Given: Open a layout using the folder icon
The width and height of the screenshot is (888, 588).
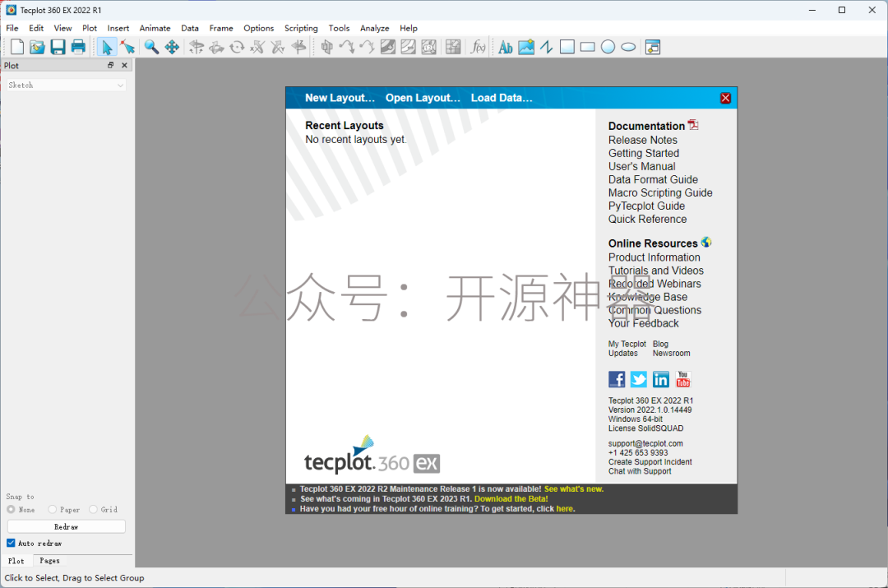Looking at the screenshot, I should pyautogui.click(x=37, y=47).
